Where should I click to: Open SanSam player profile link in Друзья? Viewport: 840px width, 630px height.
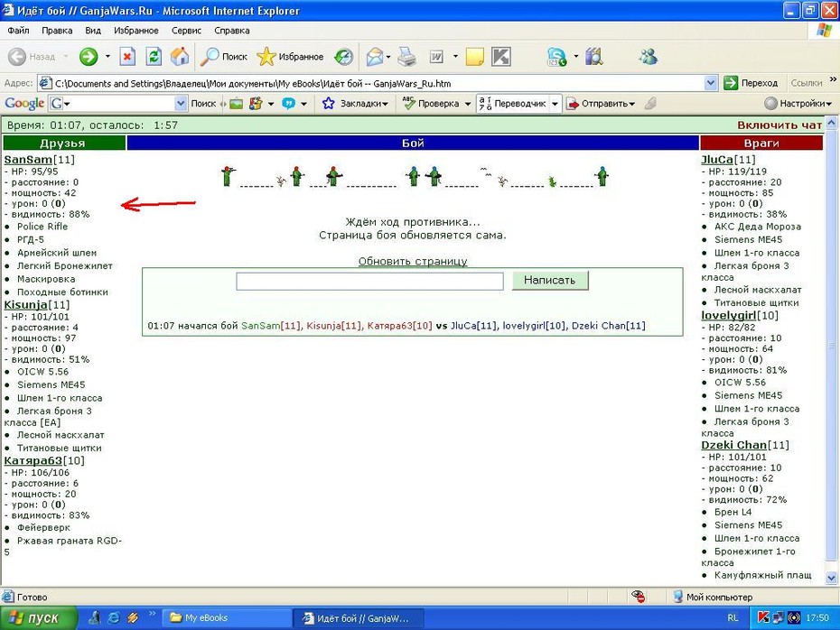(28, 160)
